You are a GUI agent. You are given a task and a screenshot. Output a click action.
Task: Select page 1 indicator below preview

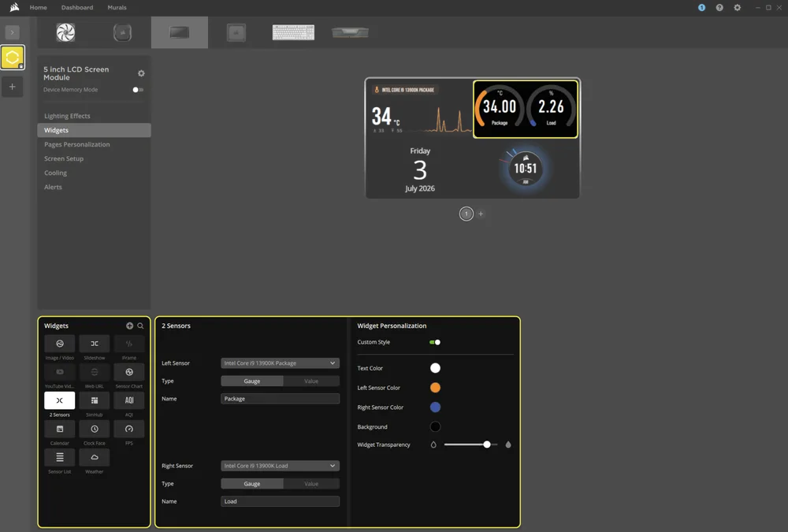pyautogui.click(x=466, y=214)
